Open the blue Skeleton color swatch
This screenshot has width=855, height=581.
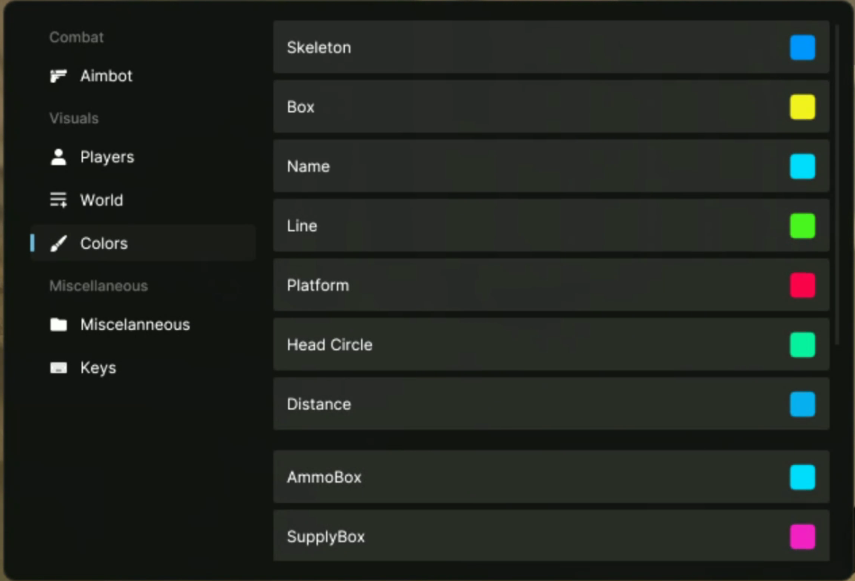click(x=802, y=48)
